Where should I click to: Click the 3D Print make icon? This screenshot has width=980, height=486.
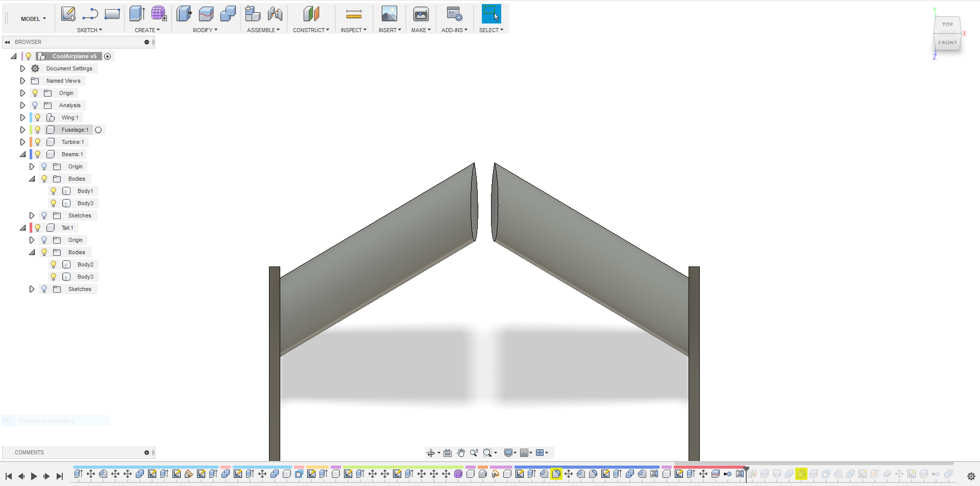421,14
